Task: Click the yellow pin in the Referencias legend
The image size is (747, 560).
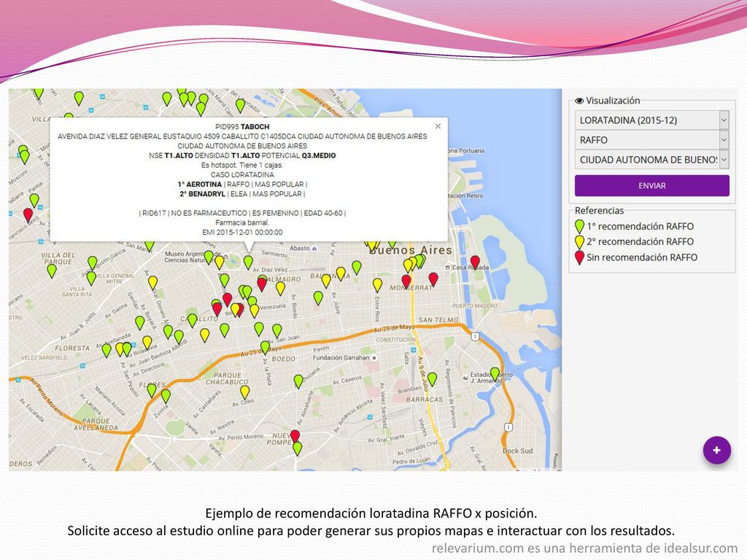Action: (x=579, y=242)
